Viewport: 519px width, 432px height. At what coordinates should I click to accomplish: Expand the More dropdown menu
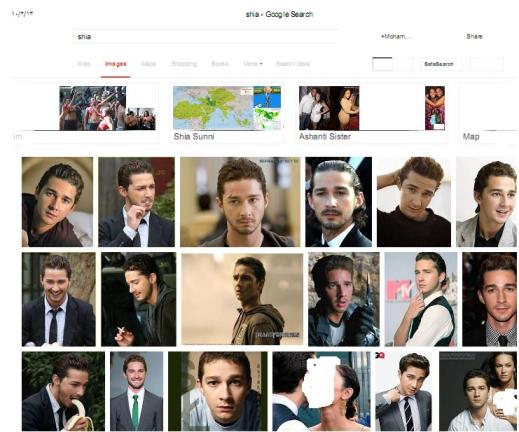253,64
